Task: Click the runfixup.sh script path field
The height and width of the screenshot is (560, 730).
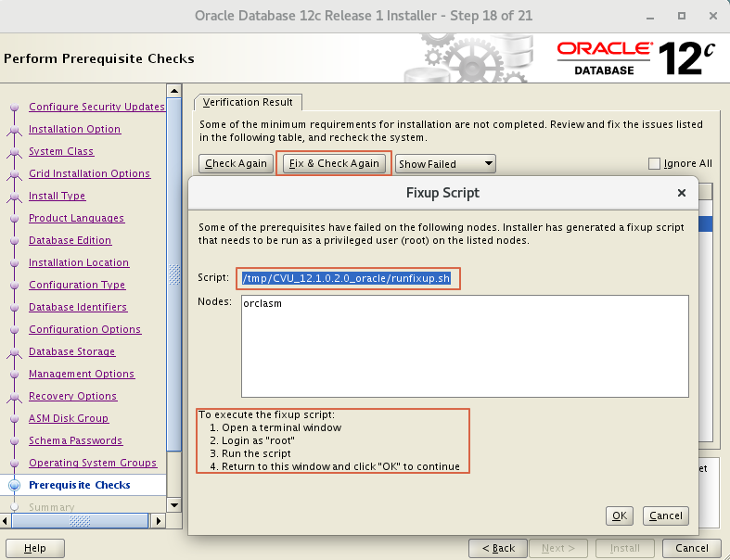Action: tap(350, 278)
